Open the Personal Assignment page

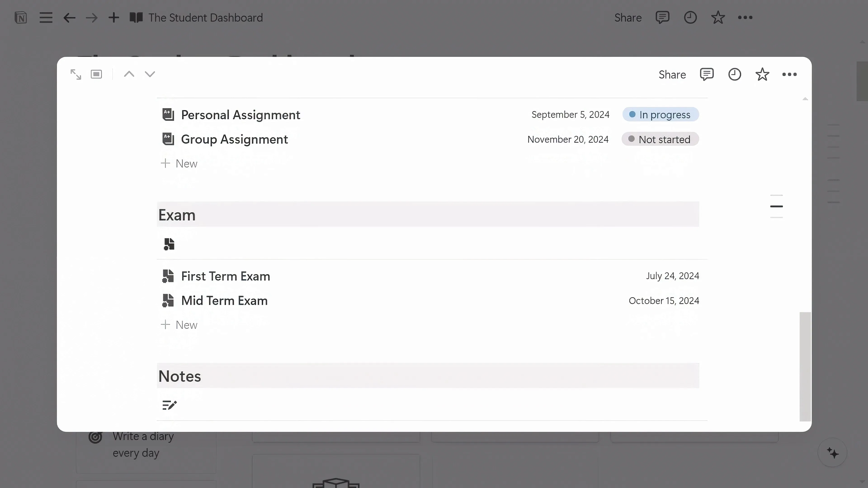point(241,115)
